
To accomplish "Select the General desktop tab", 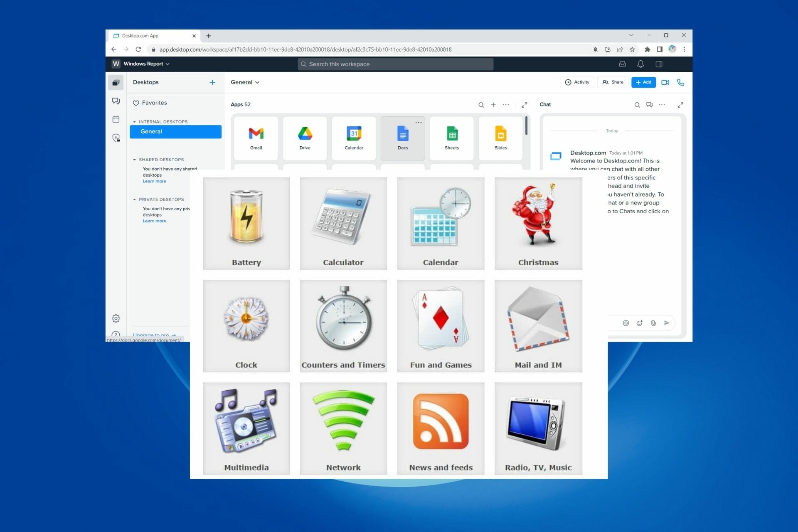I will click(175, 131).
